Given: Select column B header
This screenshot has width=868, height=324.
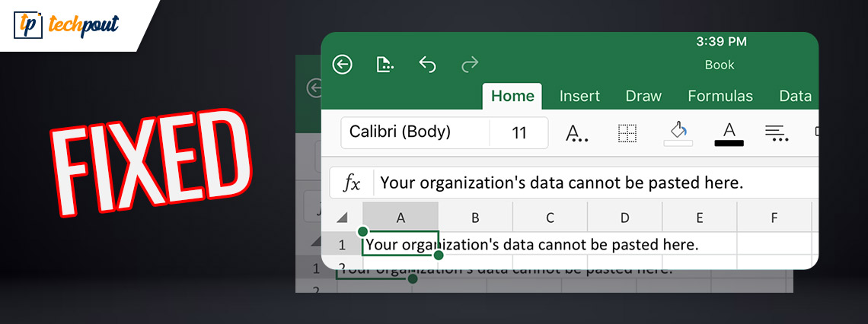Looking at the screenshot, I should (475, 218).
